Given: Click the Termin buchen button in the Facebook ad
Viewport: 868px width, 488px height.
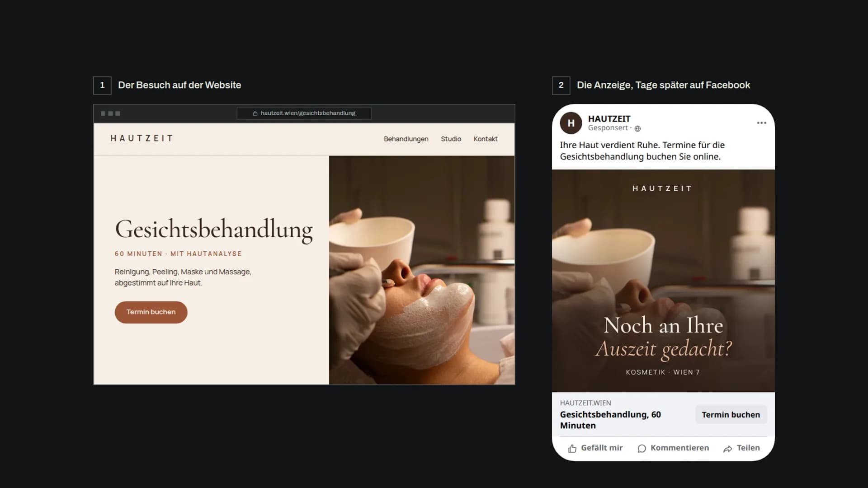Looking at the screenshot, I should pyautogui.click(x=731, y=415).
